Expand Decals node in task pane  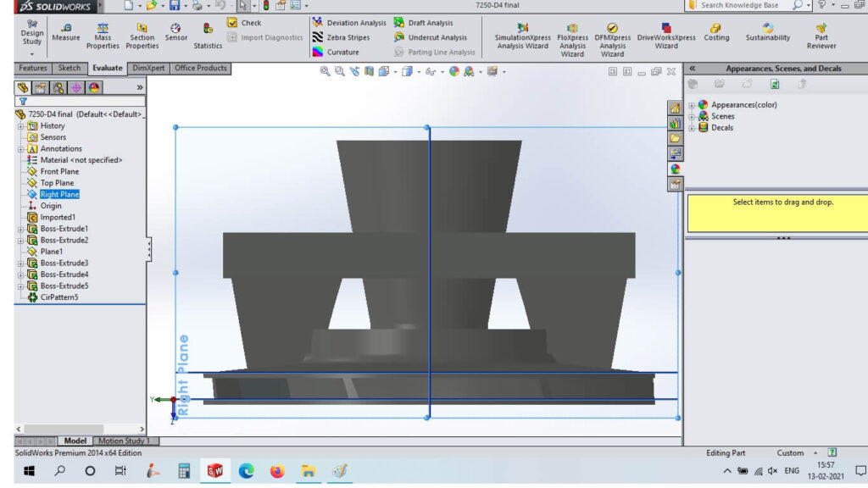(x=692, y=129)
